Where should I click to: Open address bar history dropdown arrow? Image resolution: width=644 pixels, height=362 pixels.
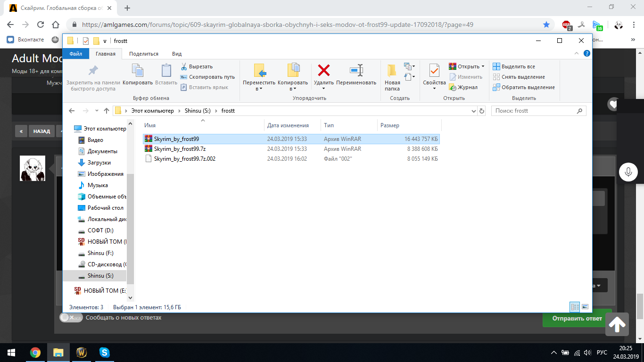[x=474, y=111]
